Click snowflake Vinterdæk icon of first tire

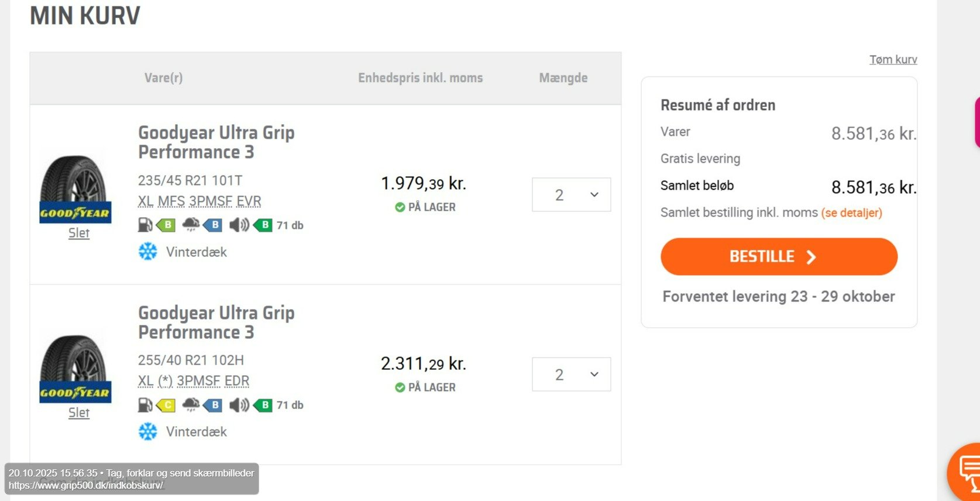[148, 252]
